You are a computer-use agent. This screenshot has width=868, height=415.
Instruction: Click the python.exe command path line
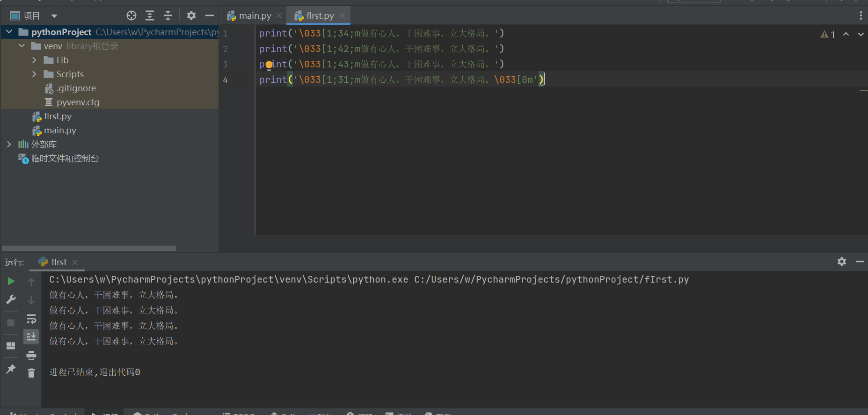(369, 279)
